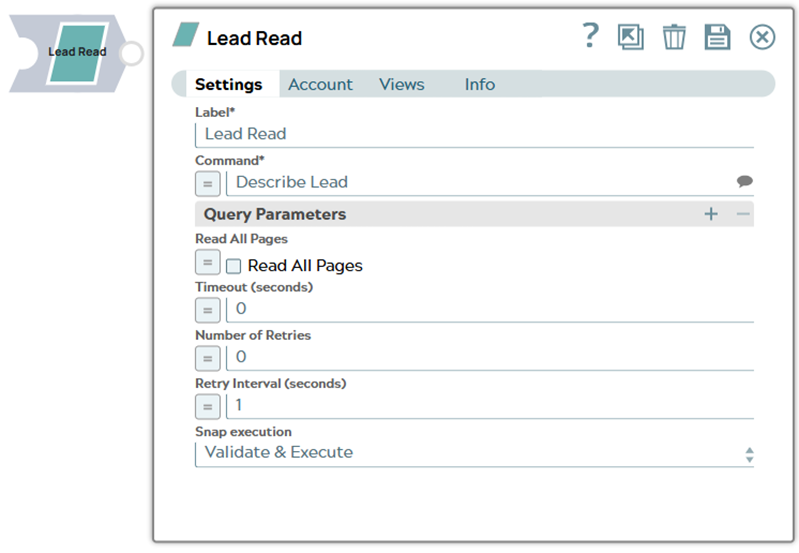Click the Label input field
Image resolution: width=799 pixels, height=553 pixels.
[474, 135]
